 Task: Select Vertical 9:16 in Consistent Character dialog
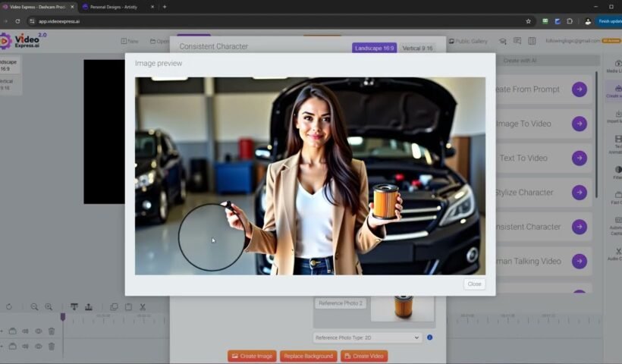[417, 48]
